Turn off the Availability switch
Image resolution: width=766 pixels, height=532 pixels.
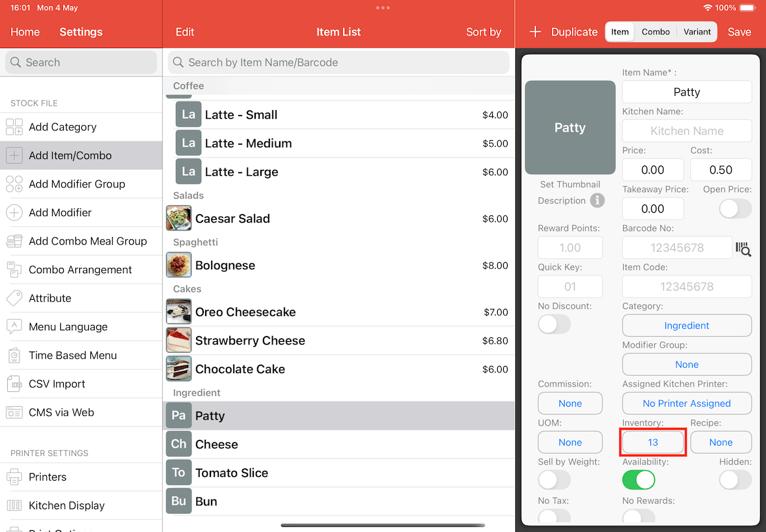pyautogui.click(x=639, y=480)
